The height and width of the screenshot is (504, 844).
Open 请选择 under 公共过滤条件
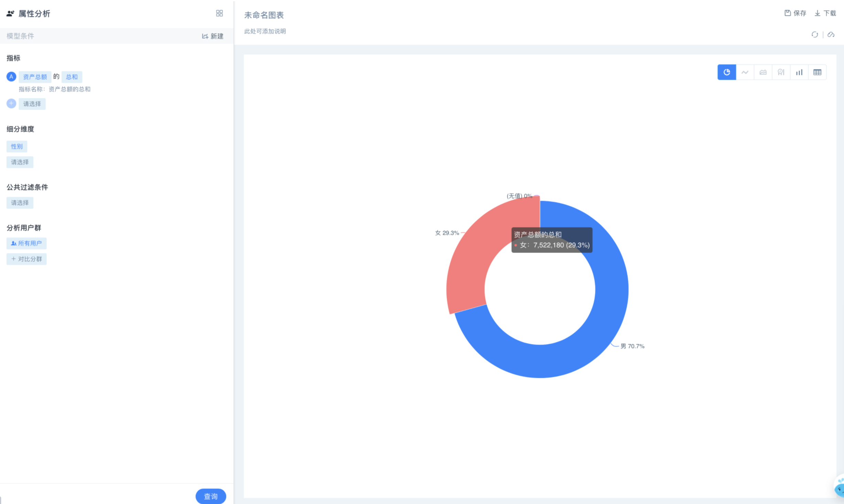coord(20,203)
